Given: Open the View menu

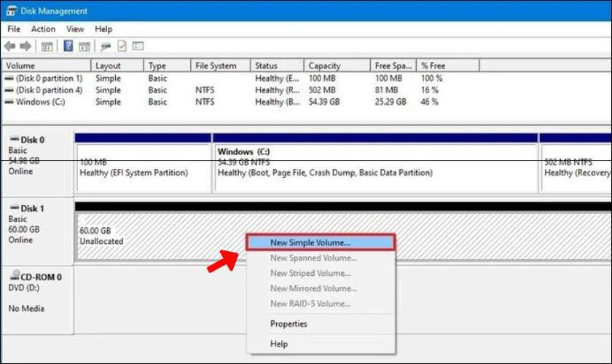Looking at the screenshot, I should point(75,29).
